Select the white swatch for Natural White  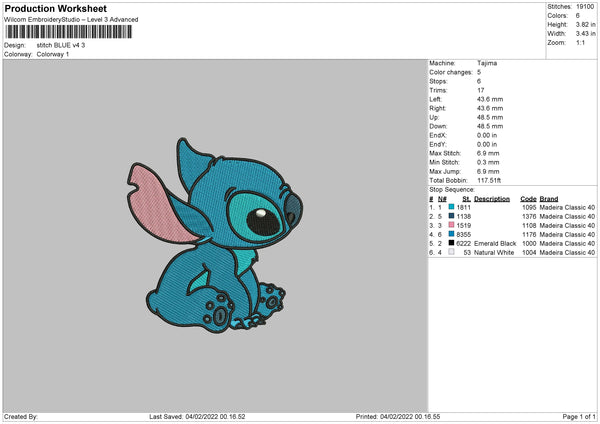[451, 252]
